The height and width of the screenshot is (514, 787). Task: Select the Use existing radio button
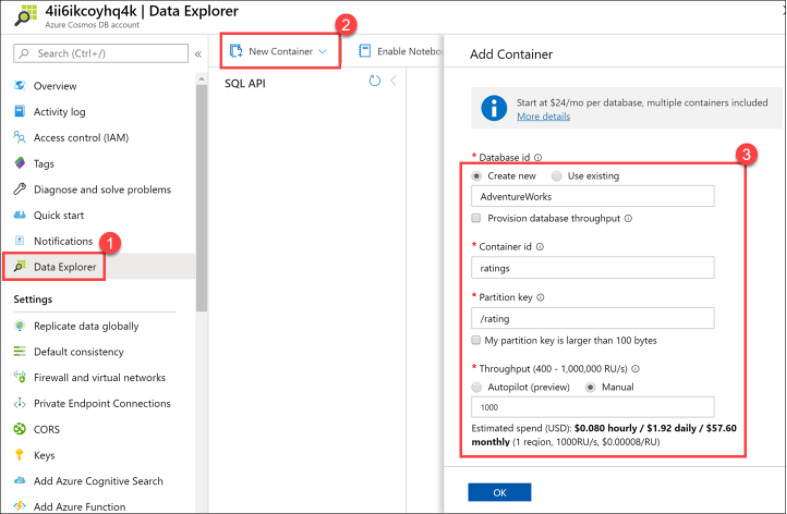click(x=557, y=176)
